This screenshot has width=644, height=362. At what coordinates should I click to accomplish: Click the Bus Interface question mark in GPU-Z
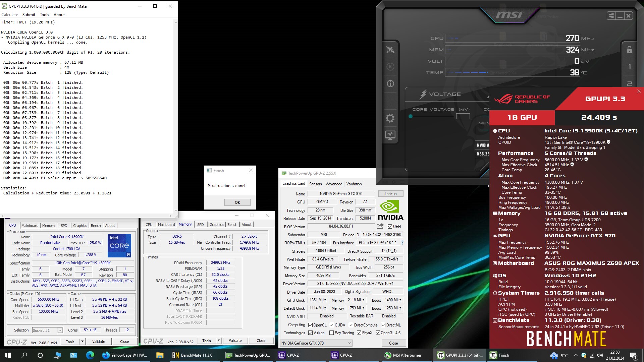tap(402, 243)
